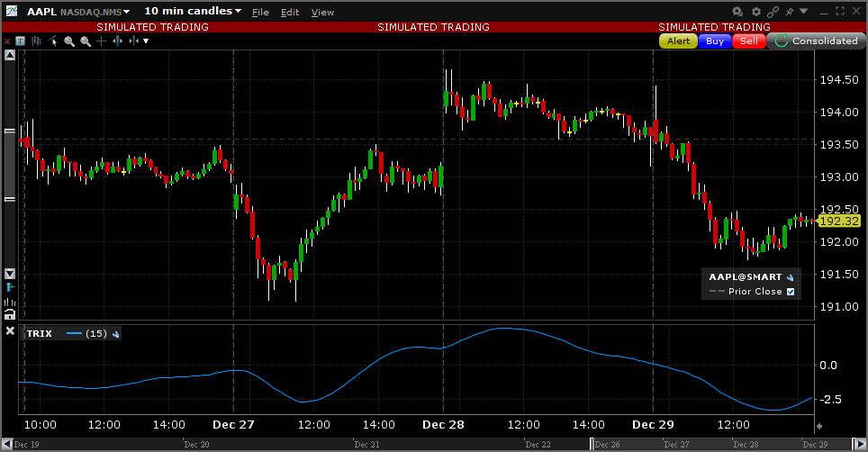Click the small arrow icon at time axis end
Image resolution: width=868 pixels, height=452 pixels.
[x=820, y=426]
